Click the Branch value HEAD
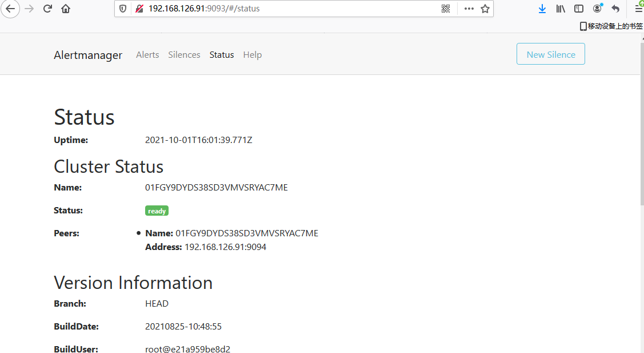The image size is (644, 353). [x=157, y=304]
